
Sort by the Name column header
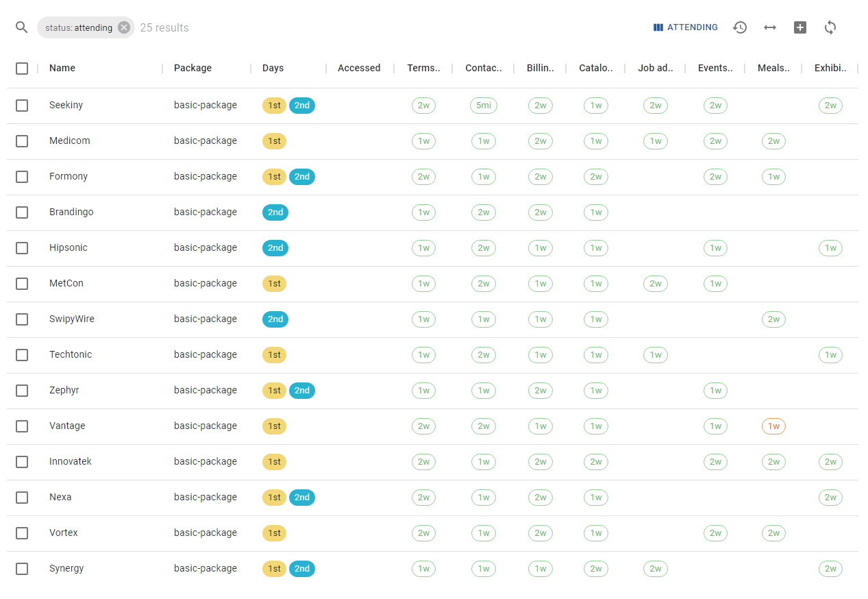62,68
